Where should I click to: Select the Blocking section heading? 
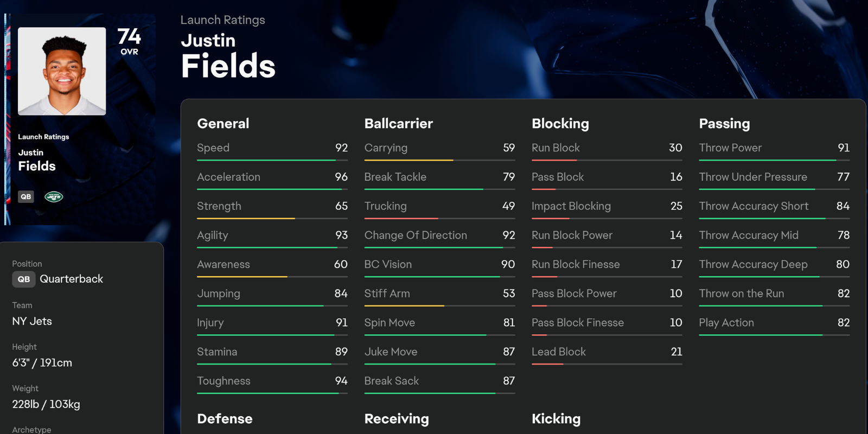(x=560, y=124)
